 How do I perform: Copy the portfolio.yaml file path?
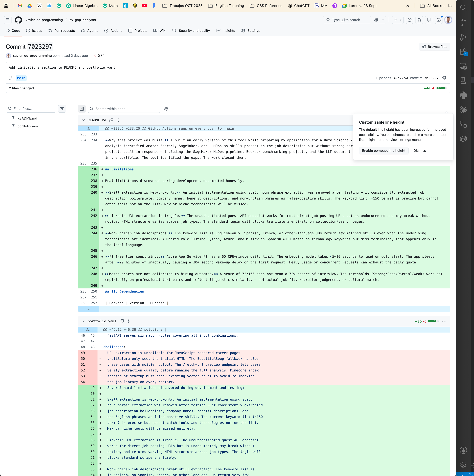pyautogui.click(x=122, y=321)
